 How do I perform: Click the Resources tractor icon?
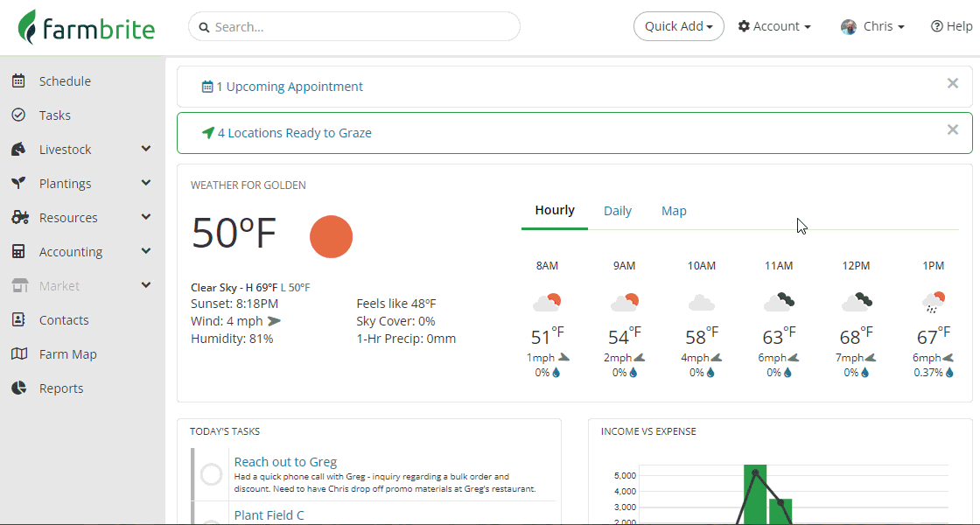(18, 218)
